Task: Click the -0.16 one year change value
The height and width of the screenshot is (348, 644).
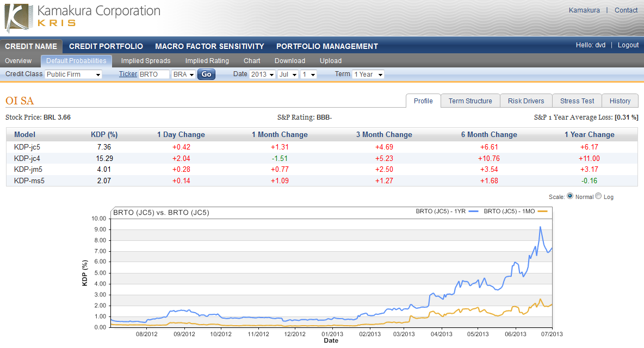Action: pos(590,181)
